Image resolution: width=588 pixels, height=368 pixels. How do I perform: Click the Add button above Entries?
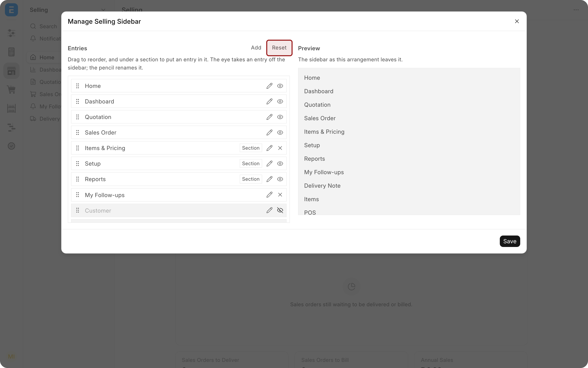(x=256, y=48)
